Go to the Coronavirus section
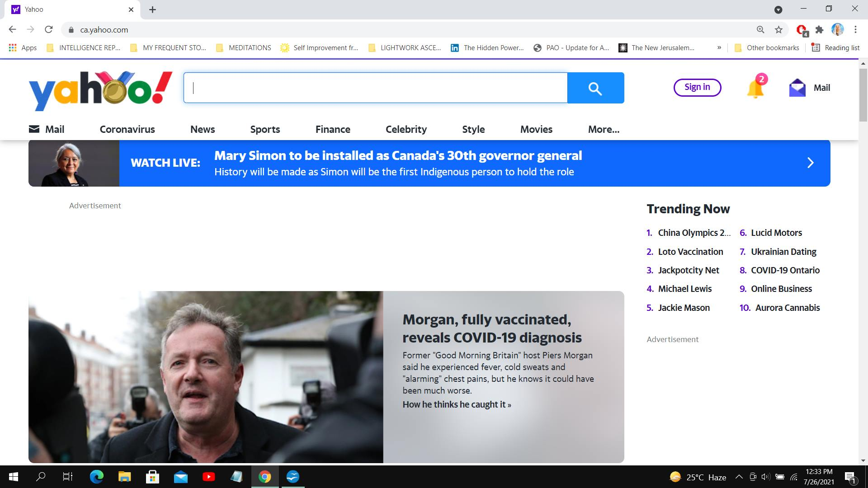The image size is (868, 488). tap(127, 129)
